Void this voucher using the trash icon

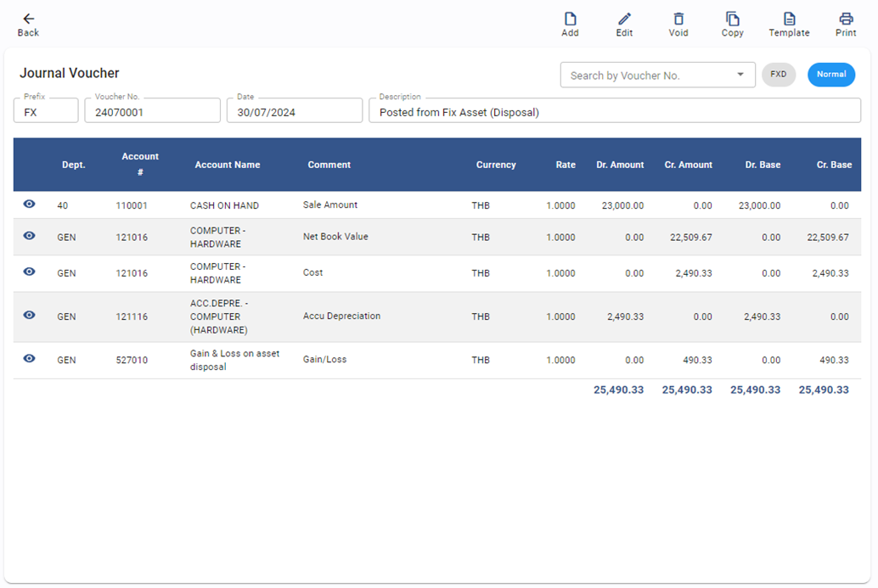[678, 19]
